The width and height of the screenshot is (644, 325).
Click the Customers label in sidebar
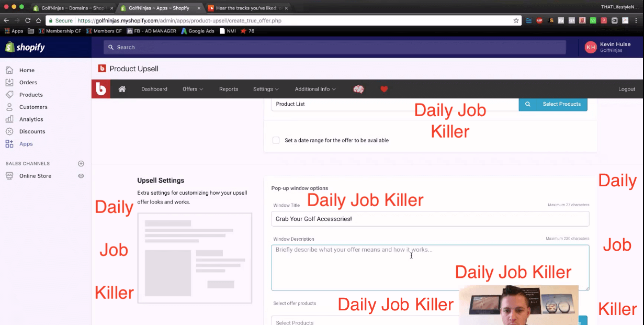[33, 107]
